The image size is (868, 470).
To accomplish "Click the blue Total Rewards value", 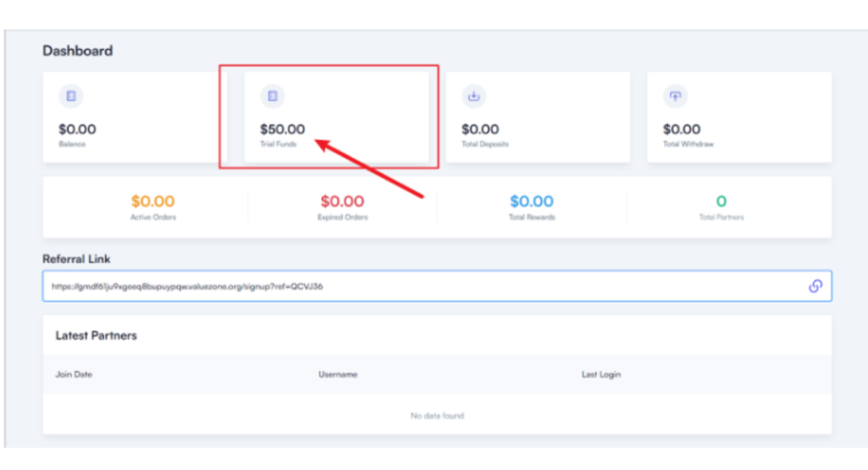I will click(x=531, y=202).
